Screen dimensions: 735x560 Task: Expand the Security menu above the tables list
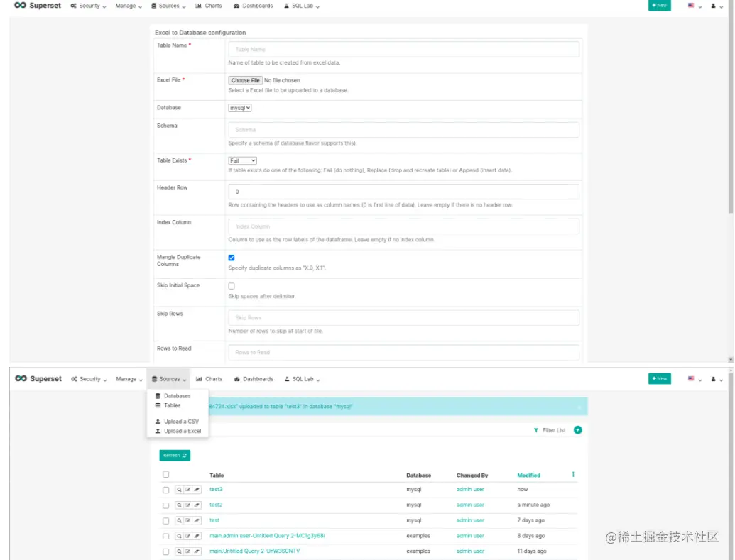tap(89, 378)
